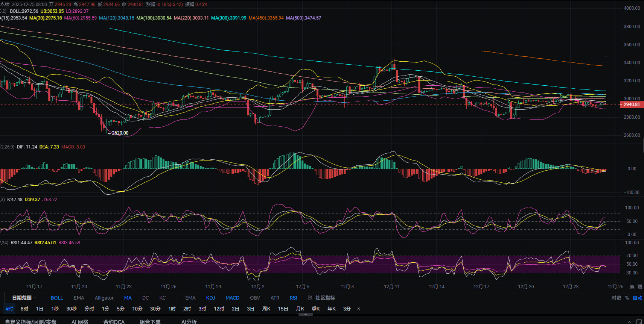Toggle the 对数 logarithmic scale

pos(616,298)
